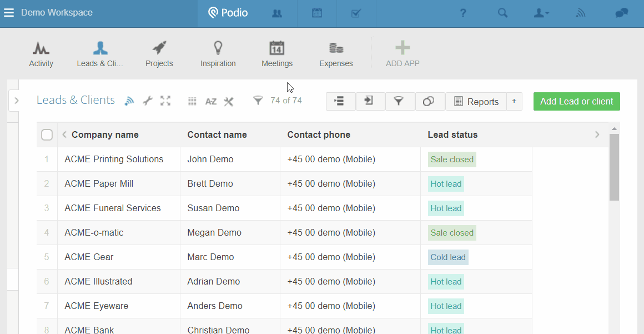Click the 74 of 74 filter count
This screenshot has height=334, width=644.
(286, 101)
